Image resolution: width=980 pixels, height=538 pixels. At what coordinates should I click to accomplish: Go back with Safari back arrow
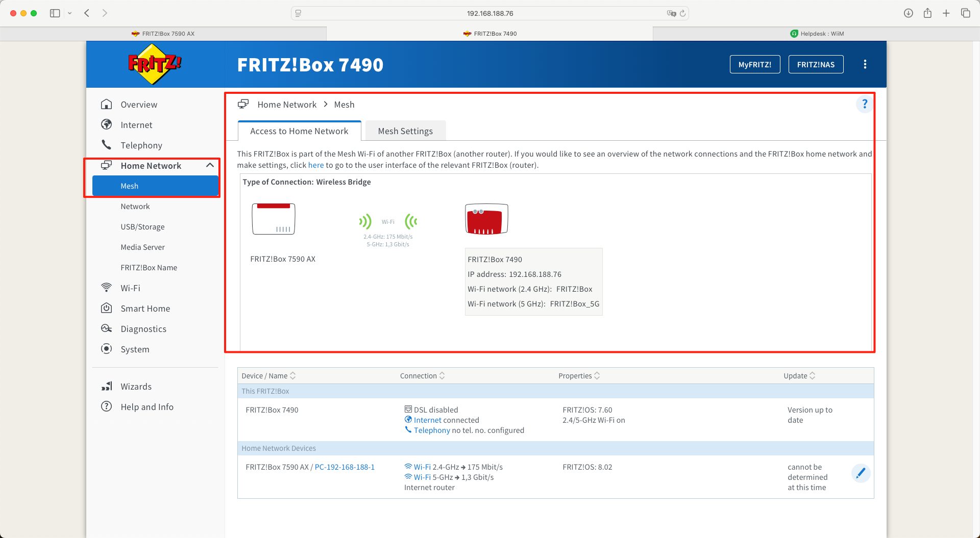pos(87,13)
